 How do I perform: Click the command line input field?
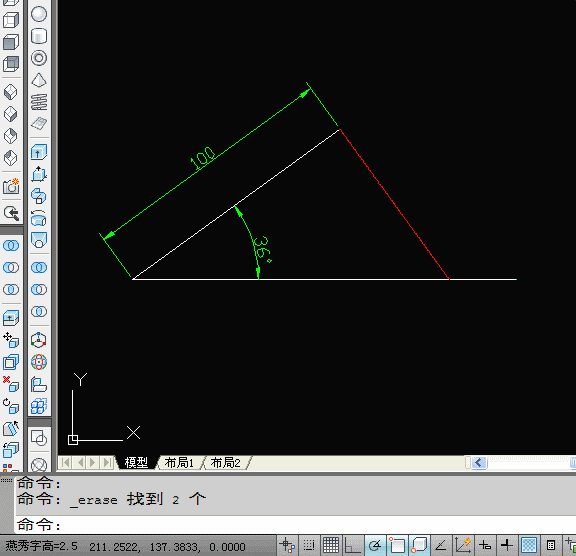click(x=295, y=525)
